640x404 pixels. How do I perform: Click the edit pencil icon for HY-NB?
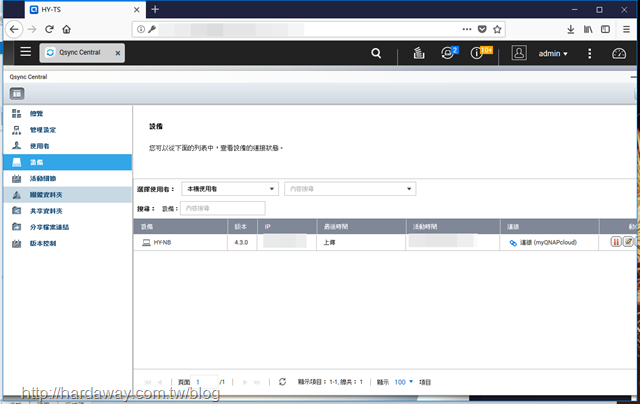coord(628,242)
